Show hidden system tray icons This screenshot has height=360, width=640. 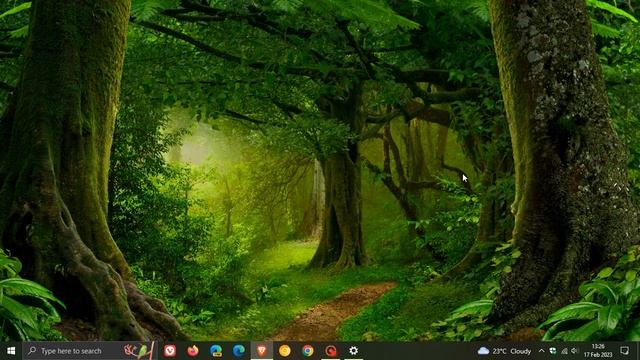(x=542, y=351)
